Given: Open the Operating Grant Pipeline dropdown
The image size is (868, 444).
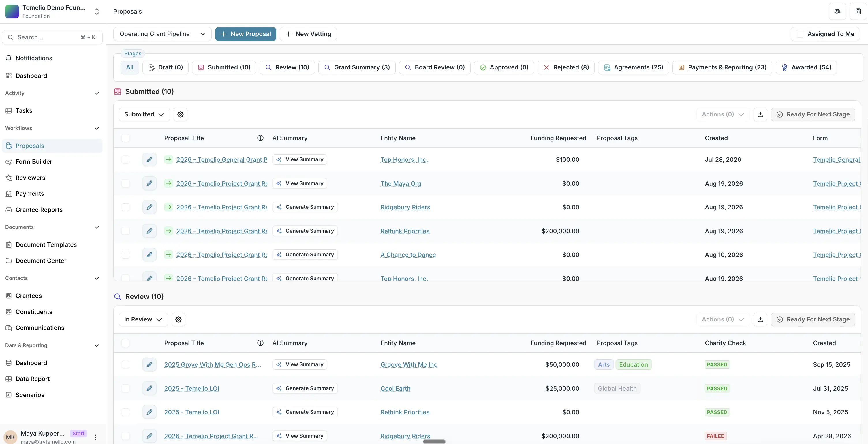Looking at the screenshot, I should [162, 34].
